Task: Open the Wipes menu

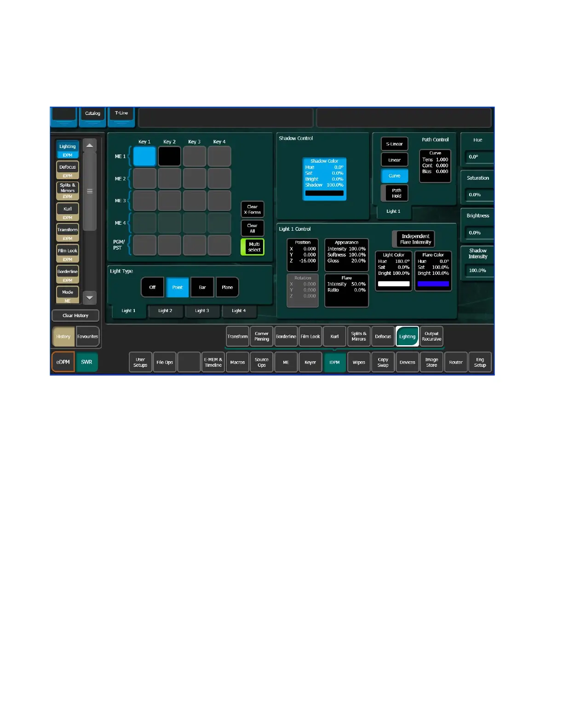Action: tap(359, 362)
